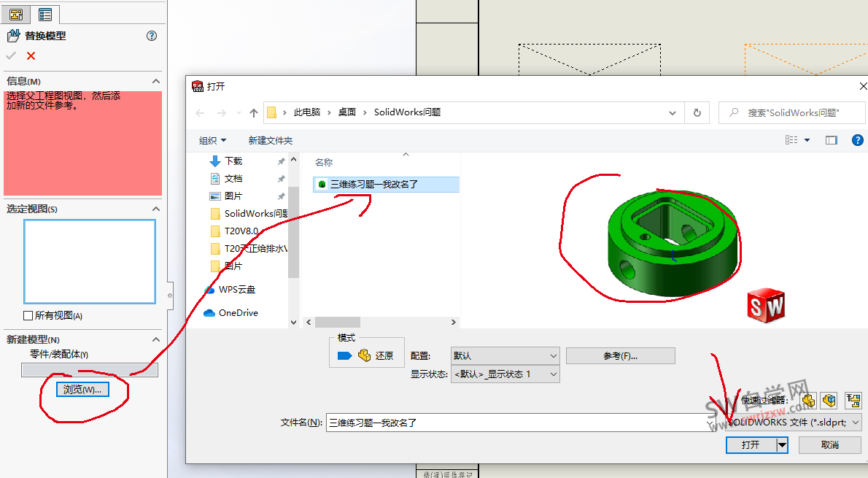The image size is (868, 478).
Task: Select the 还原 mode icon
Action: (365, 353)
